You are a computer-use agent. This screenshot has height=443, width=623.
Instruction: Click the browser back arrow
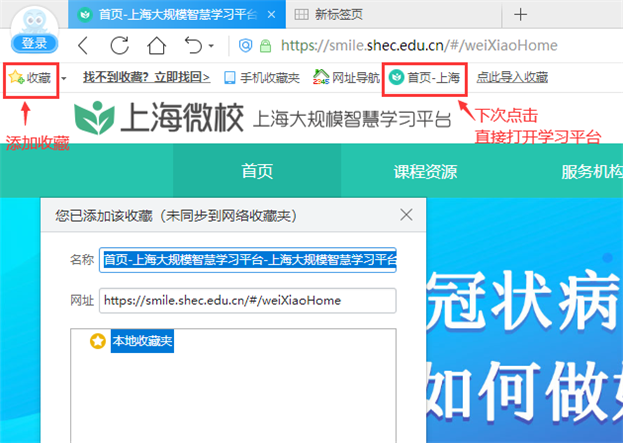coord(84,45)
